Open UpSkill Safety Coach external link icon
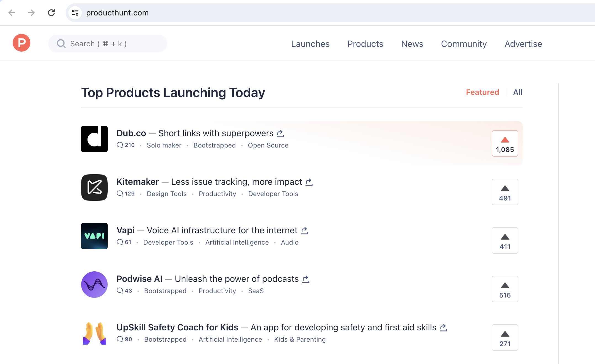Viewport: 595px width, 364px height. click(443, 328)
